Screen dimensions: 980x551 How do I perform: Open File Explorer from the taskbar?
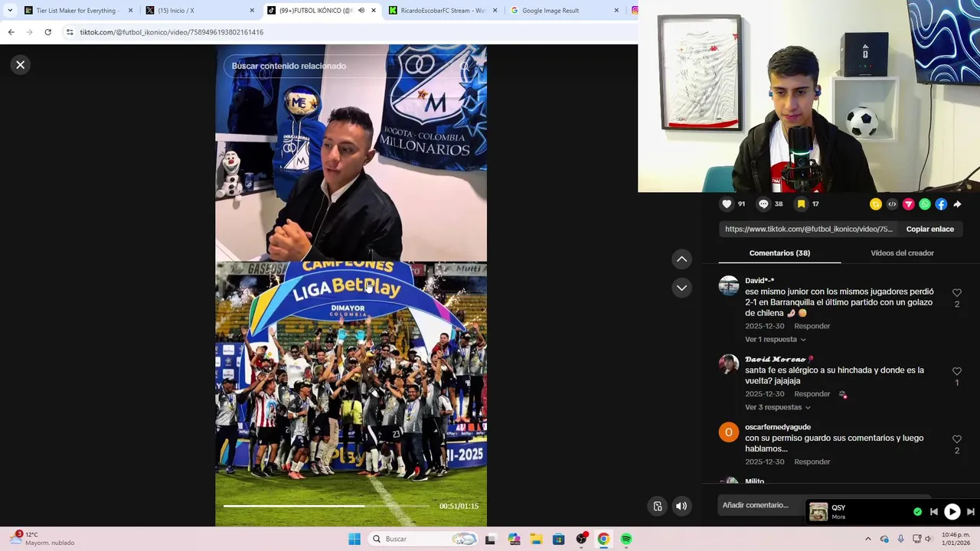click(x=536, y=539)
